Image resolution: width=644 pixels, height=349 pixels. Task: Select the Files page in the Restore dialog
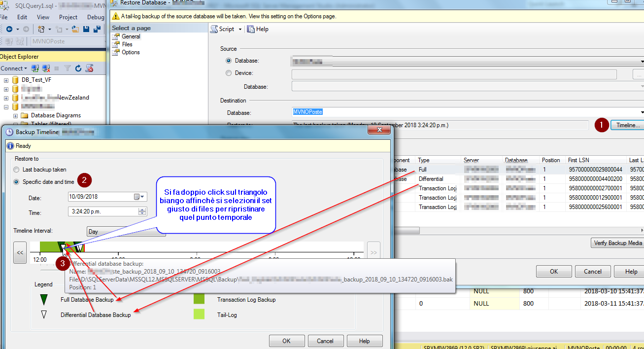[127, 44]
